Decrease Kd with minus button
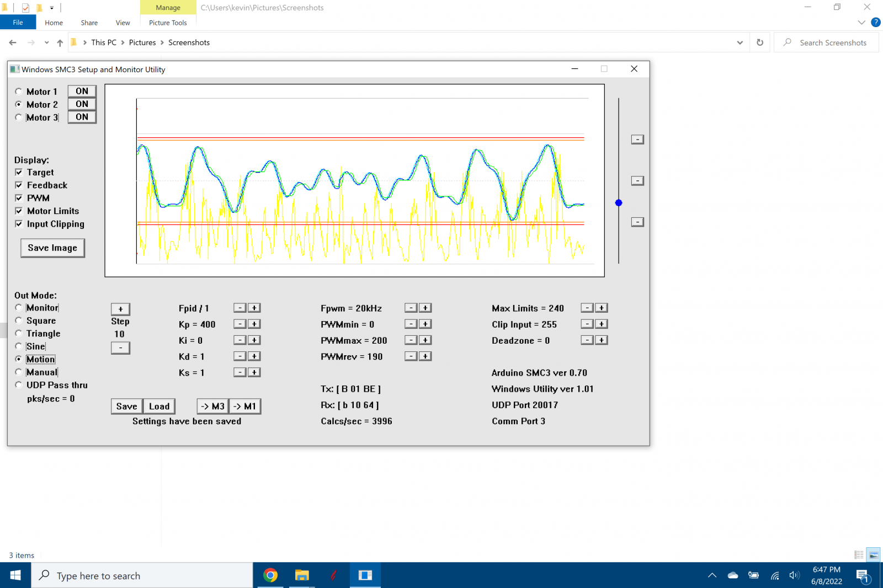Screen dimensions: 883x588 [x=240, y=356]
